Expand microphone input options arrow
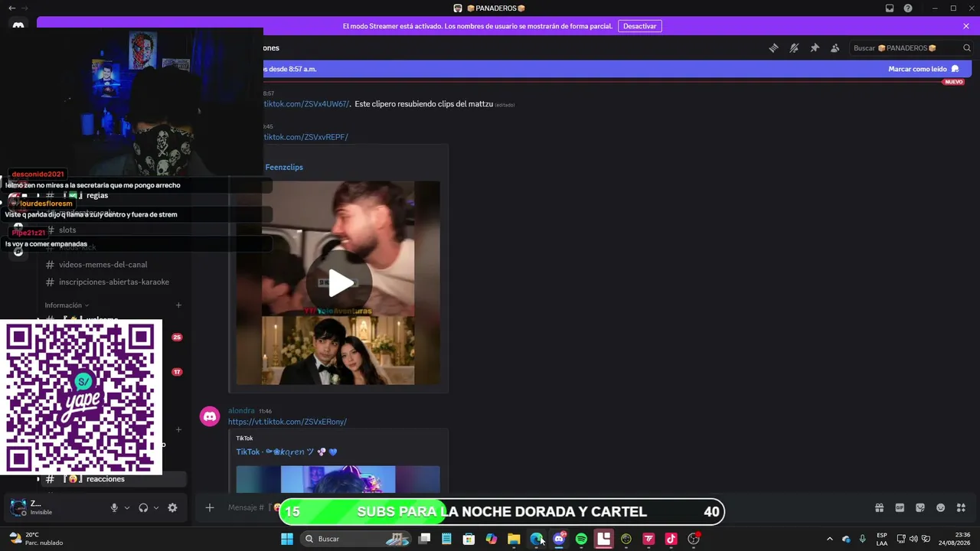The image size is (980, 551). 127,507
